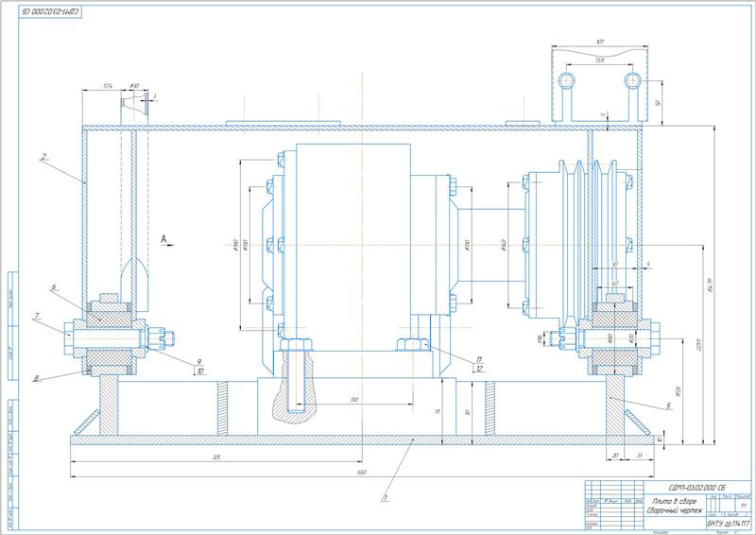
Task: Click the "117.8" axle height dimension
Action: 679,391
